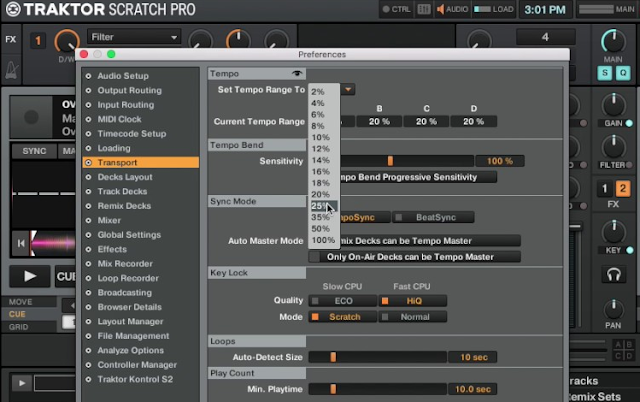Screen dimensions: 640x402
Task: Toggle the Q button under MAIN
Action: tap(623, 73)
